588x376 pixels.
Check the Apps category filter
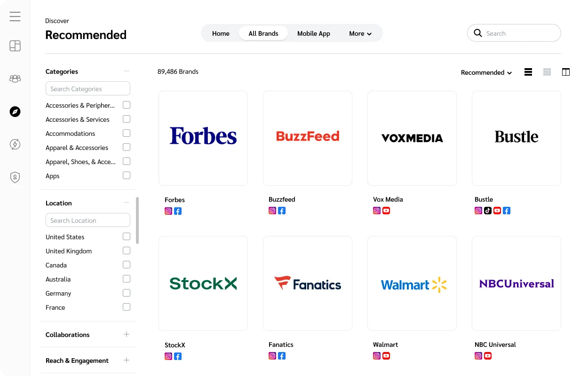point(126,175)
